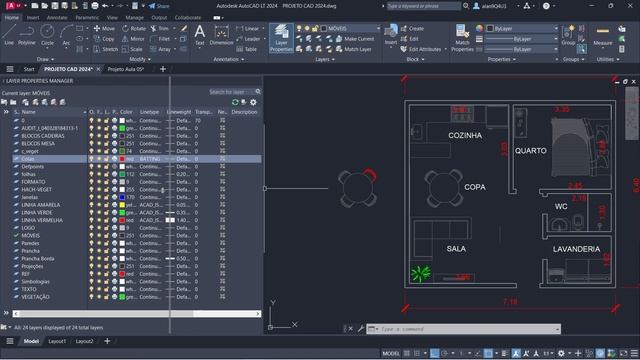The height and width of the screenshot is (360, 640).
Task: Switch to the Parametric ribbon tab
Action: click(87, 18)
